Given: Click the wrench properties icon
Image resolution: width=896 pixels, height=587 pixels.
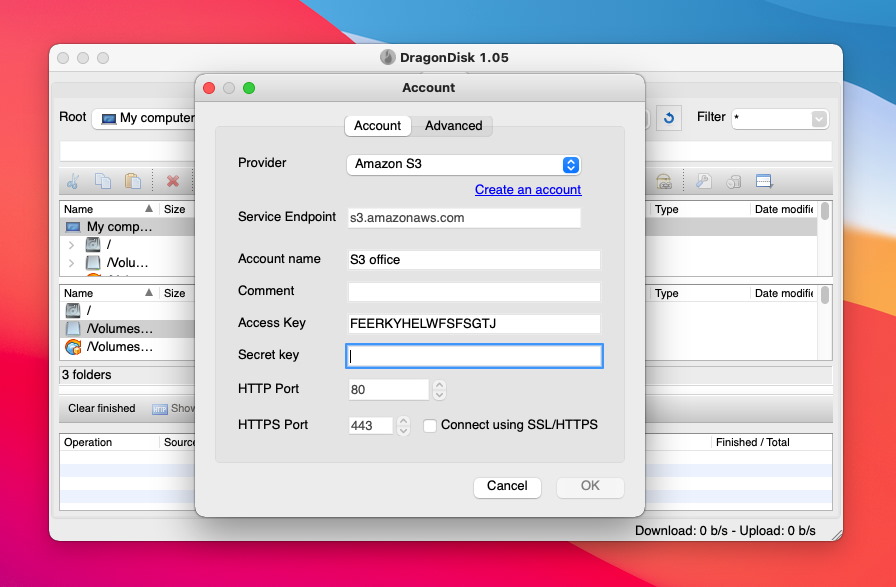Looking at the screenshot, I should pyautogui.click(x=703, y=181).
